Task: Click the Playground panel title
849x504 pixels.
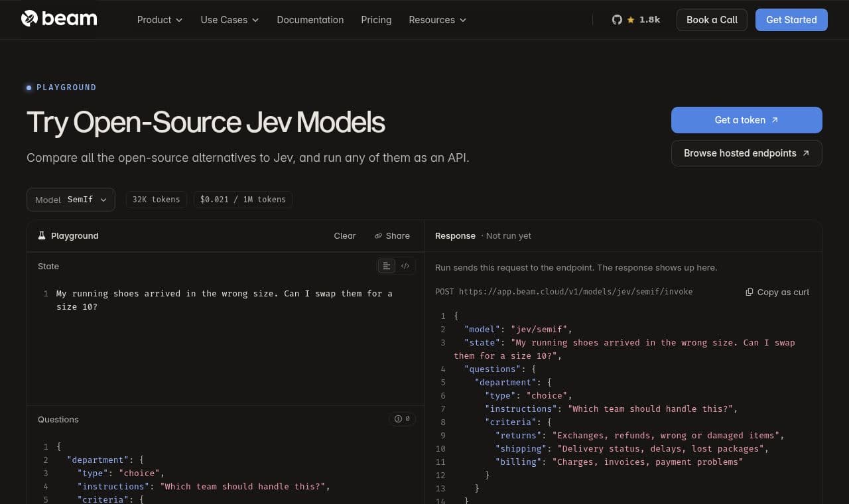Action: [74, 236]
